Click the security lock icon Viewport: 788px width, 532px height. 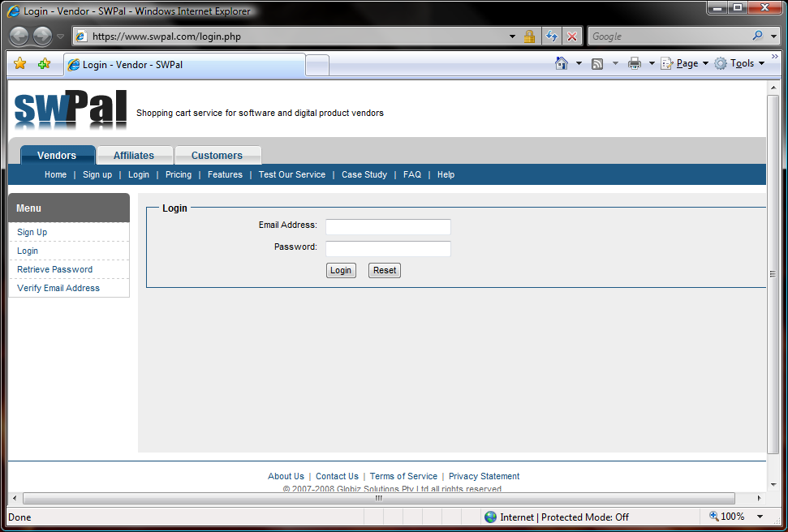pyautogui.click(x=528, y=36)
